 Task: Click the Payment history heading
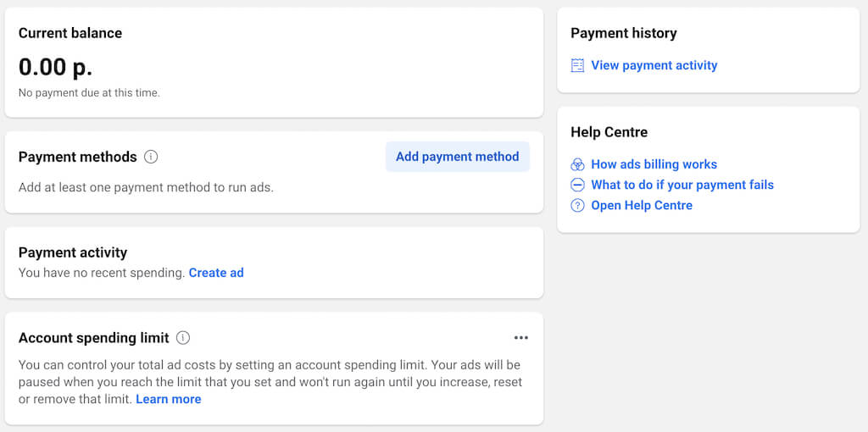624,33
